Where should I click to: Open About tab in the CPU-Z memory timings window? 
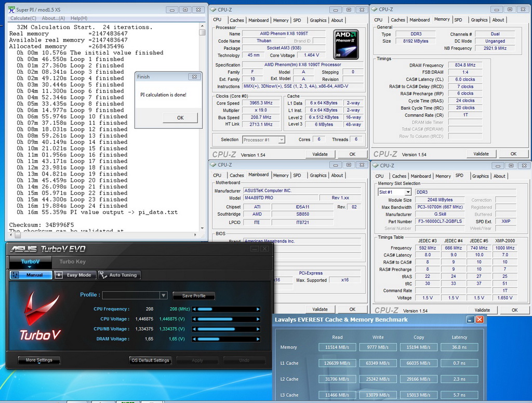click(498, 20)
